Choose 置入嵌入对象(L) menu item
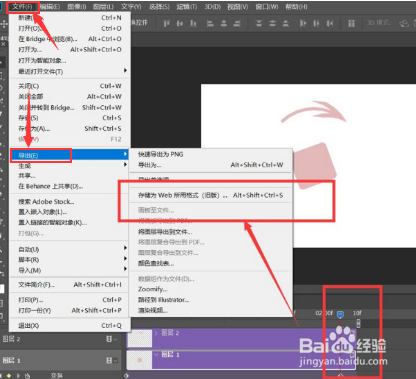Viewport: 416px width, 379px height. (x=70, y=212)
